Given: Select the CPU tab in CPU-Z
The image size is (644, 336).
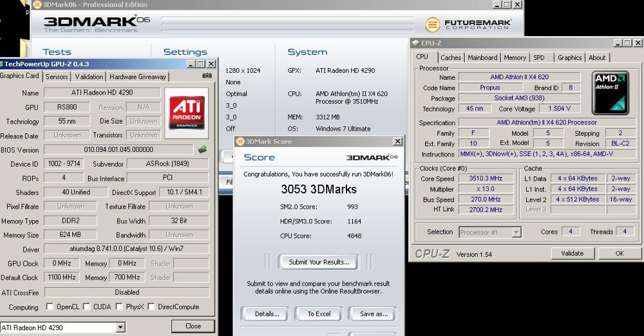Looking at the screenshot, I should 422,57.
